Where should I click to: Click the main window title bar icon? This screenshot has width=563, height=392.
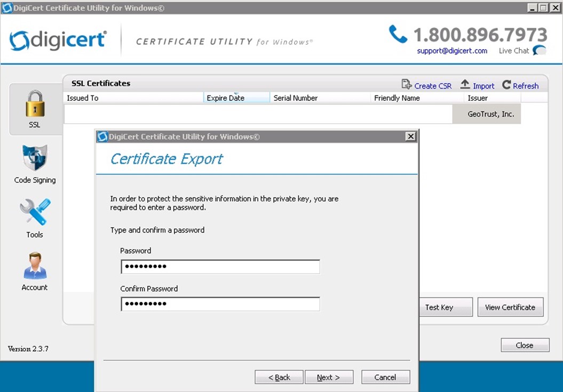click(x=7, y=7)
